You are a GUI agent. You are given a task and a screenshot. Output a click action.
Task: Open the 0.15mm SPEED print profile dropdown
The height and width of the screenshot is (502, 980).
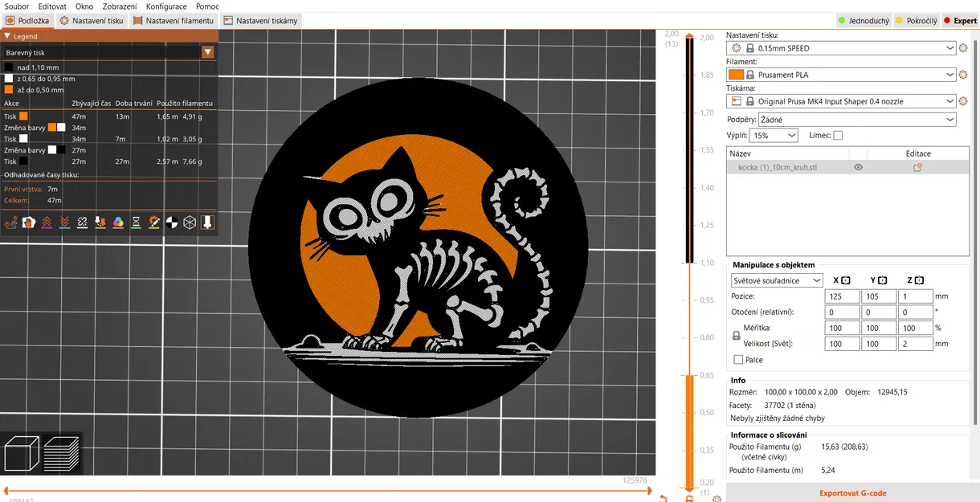pos(841,48)
